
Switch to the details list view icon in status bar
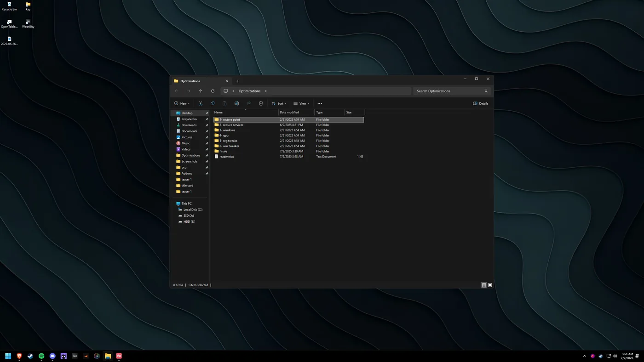point(484,285)
